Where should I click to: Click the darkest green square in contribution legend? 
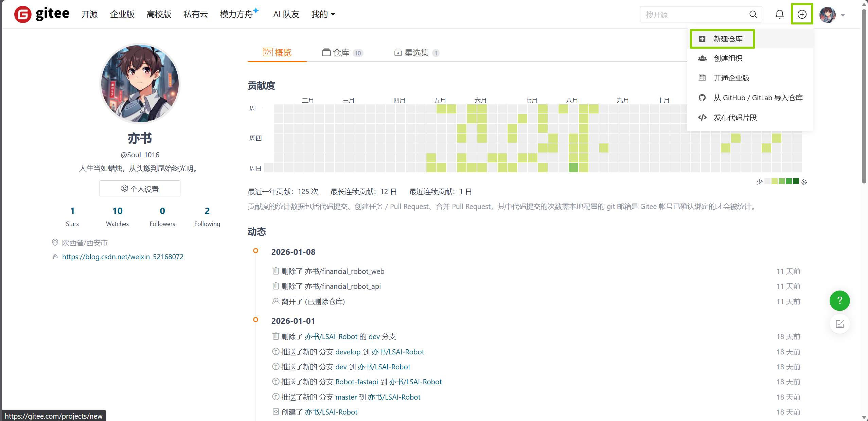(x=795, y=181)
